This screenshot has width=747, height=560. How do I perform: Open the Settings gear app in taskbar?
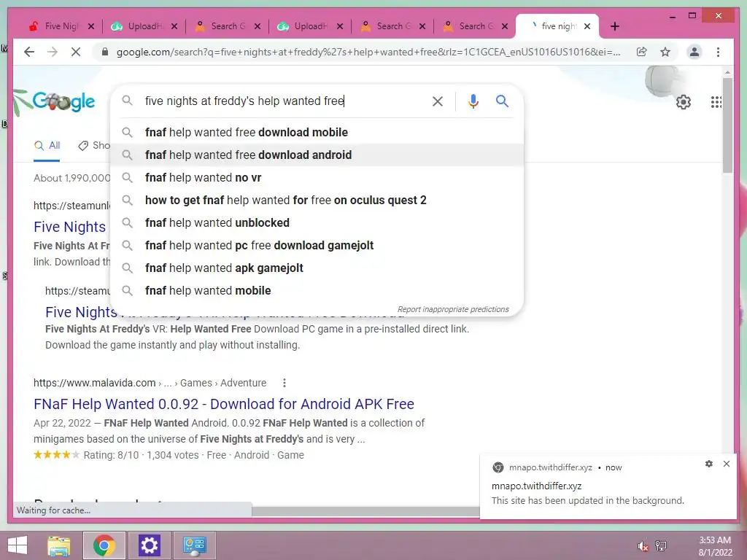[x=149, y=545]
